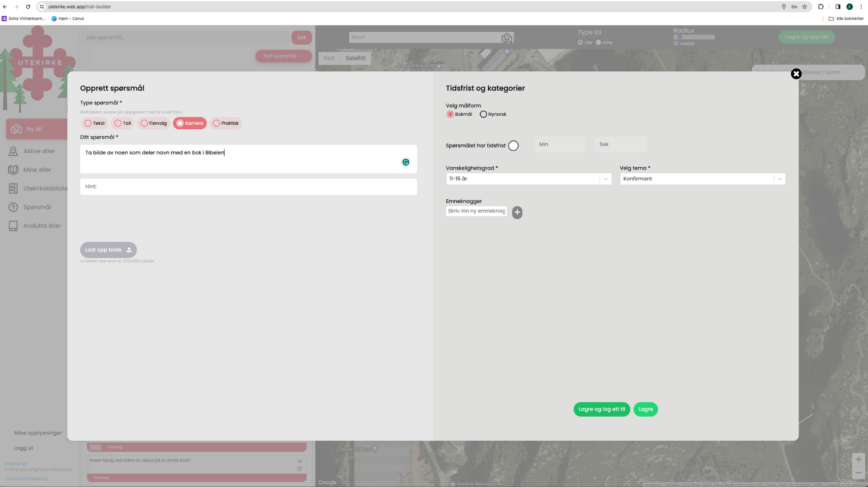Toggle Spørsmålet har tidsfrist
The width and height of the screenshot is (868, 488).
(x=513, y=146)
